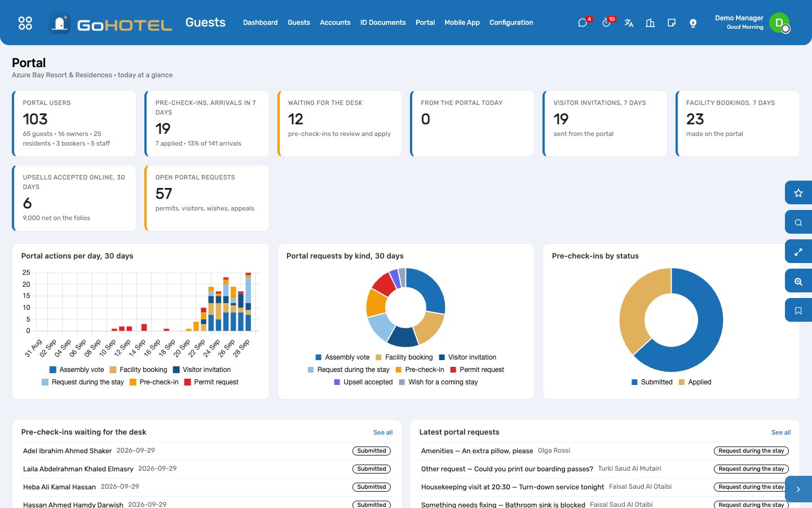Click the bookmark side button
The height and width of the screenshot is (508, 812).
[x=798, y=310]
